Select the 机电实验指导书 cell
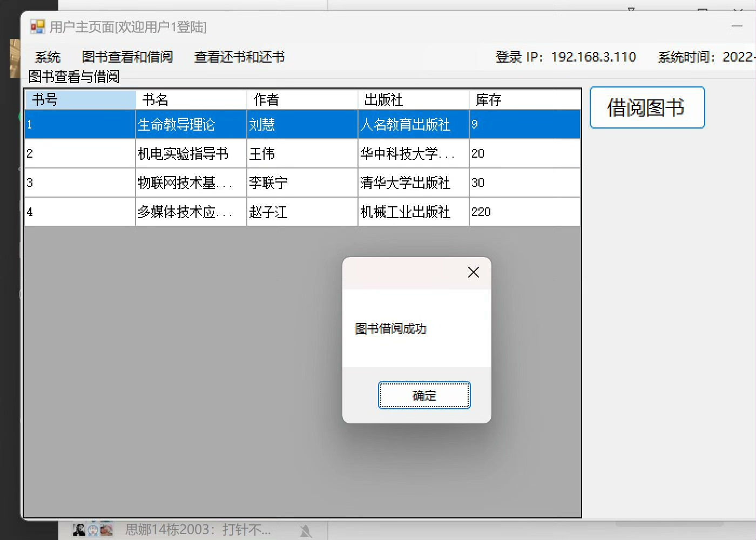 click(x=191, y=154)
